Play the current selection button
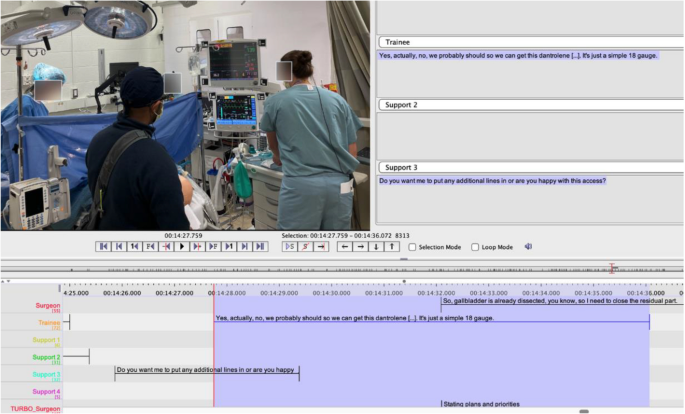The image size is (685, 414). click(x=290, y=247)
